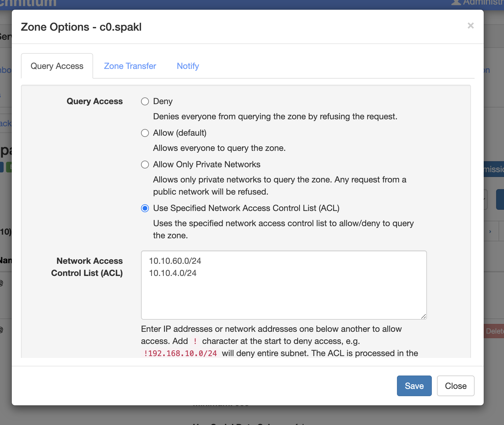Choose the Allow (default) radio option
This screenshot has width=504, height=425.
click(145, 133)
